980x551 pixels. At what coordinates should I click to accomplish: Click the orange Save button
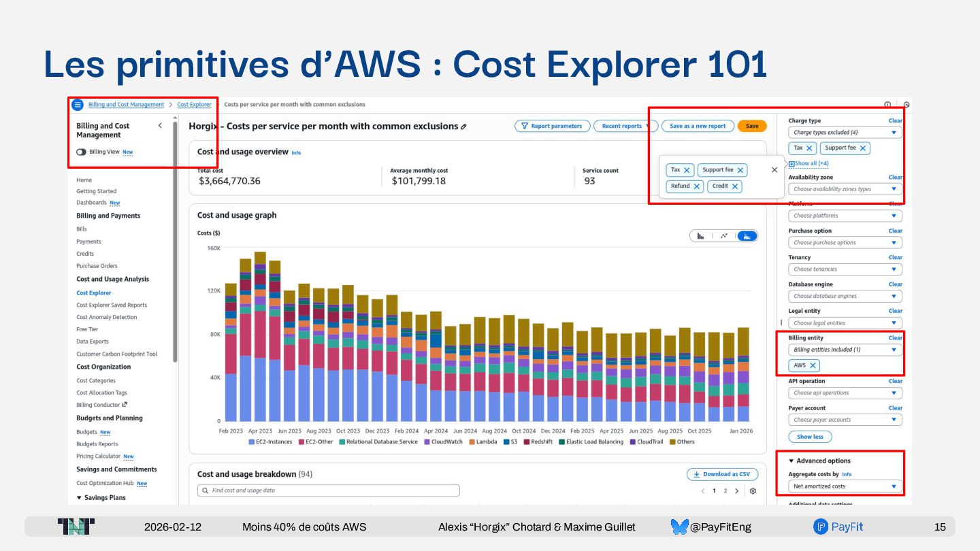click(752, 126)
